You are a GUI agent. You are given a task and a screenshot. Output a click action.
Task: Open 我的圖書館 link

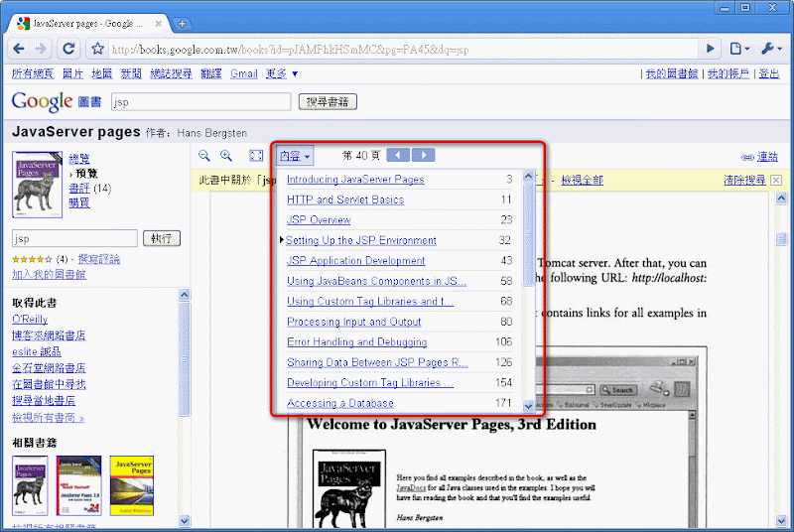coord(672,73)
